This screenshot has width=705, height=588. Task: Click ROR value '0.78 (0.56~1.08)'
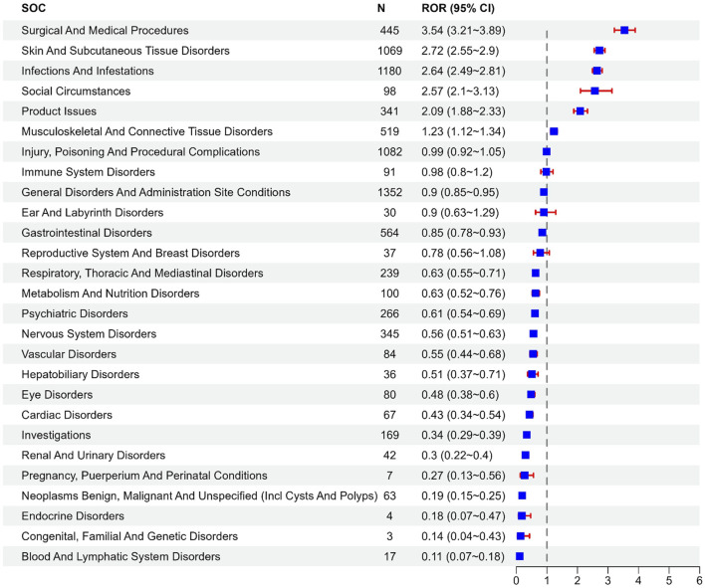click(463, 253)
